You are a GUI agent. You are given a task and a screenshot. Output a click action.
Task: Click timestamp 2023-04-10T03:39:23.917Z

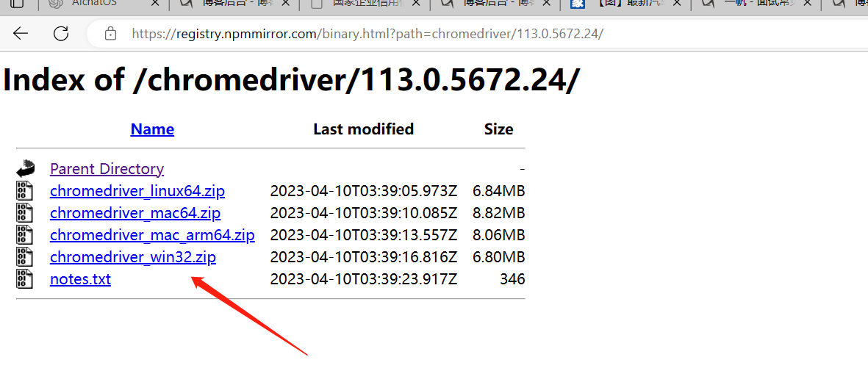(364, 279)
